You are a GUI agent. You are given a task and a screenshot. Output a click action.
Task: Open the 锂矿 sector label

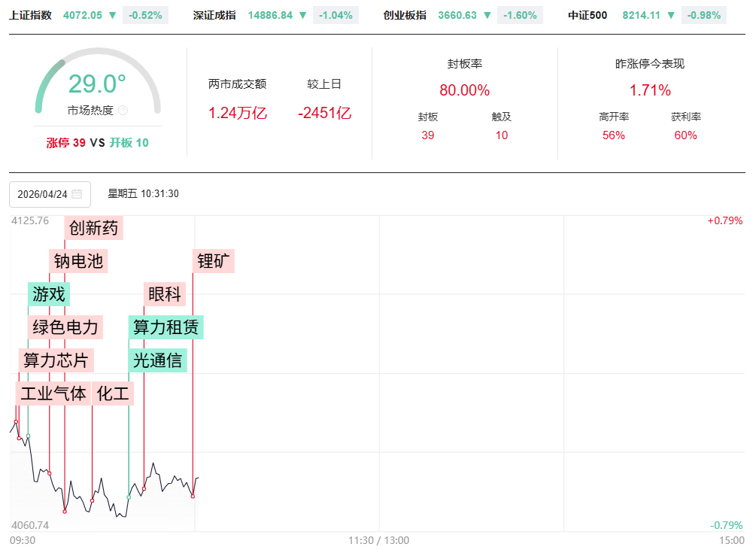(x=214, y=261)
